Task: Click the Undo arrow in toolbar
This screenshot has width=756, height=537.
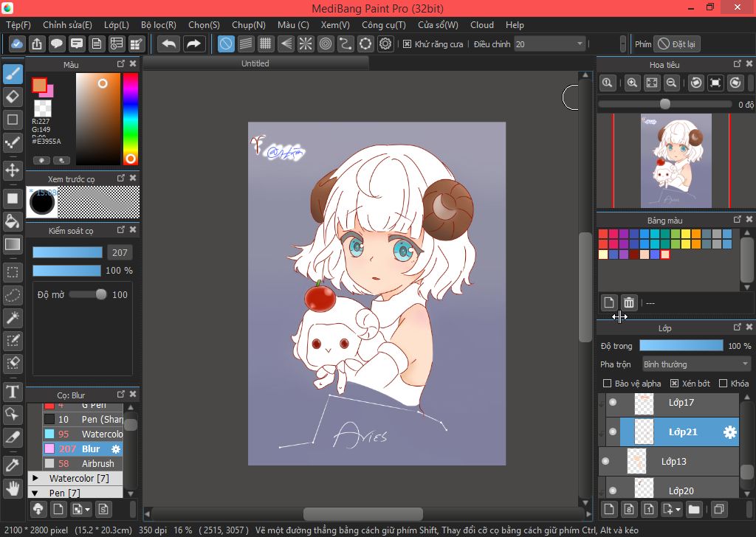Action: click(169, 44)
